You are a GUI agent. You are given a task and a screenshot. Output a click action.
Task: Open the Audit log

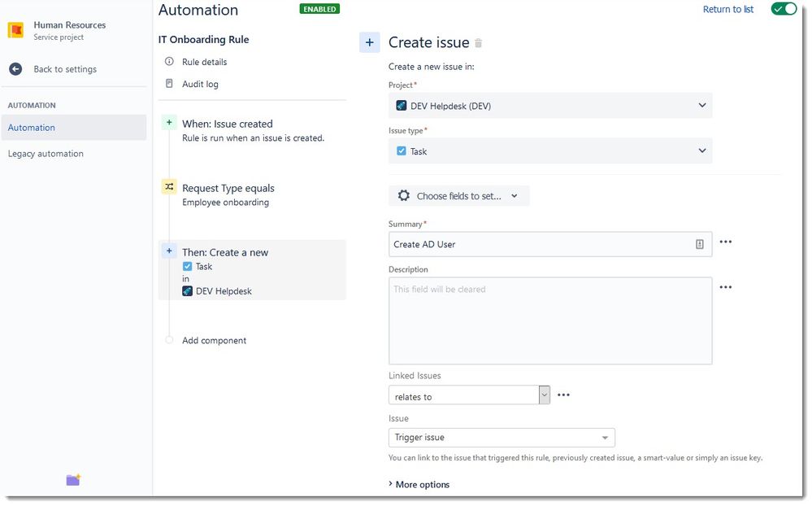(x=200, y=84)
